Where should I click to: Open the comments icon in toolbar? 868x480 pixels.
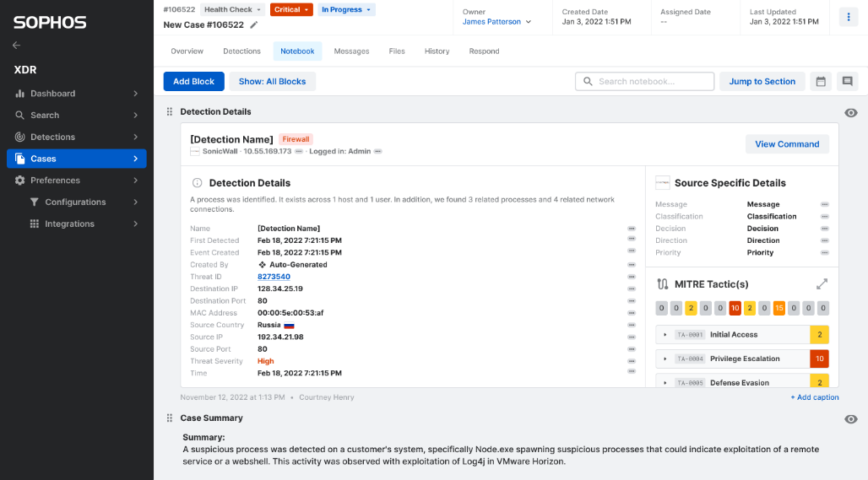click(847, 81)
